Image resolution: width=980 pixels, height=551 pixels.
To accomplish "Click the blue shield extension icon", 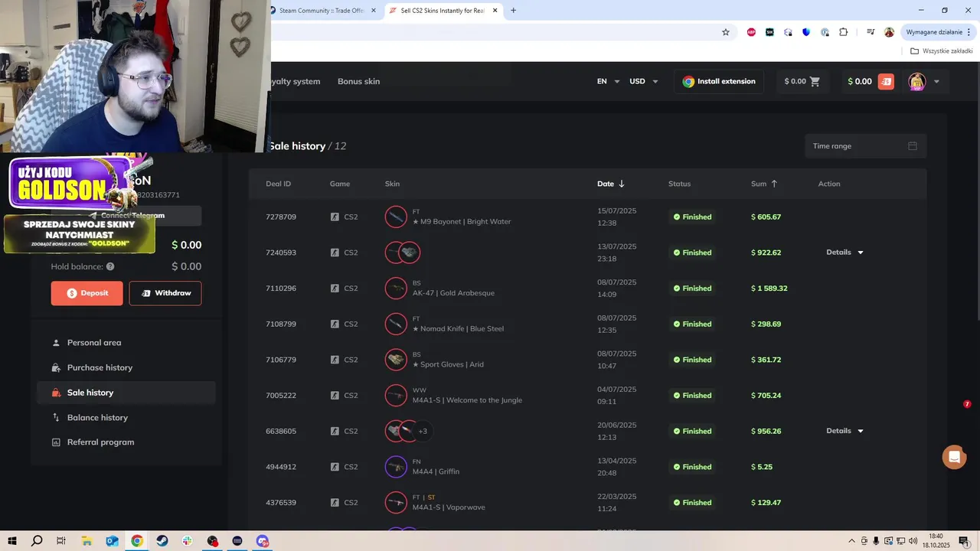I will [x=806, y=32].
